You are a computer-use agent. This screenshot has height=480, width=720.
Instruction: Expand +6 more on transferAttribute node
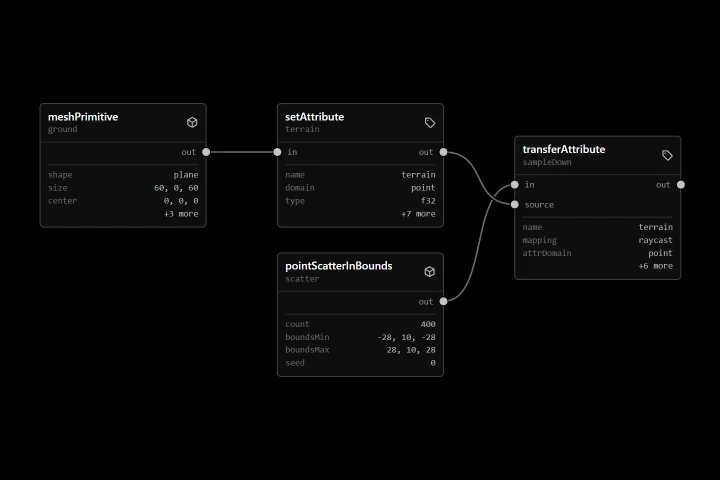coord(656,266)
